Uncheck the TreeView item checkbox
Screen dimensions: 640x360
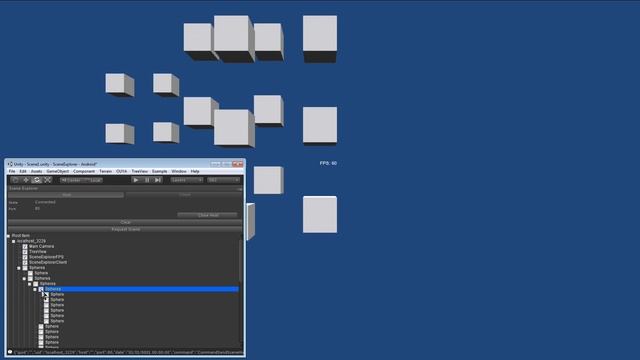(x=25, y=252)
